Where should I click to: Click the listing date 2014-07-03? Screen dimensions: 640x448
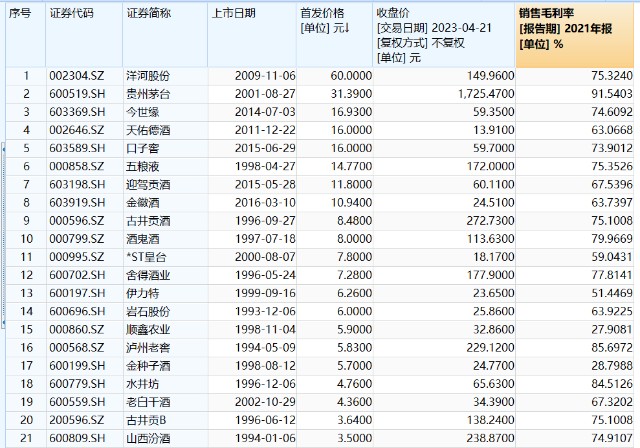point(265,112)
